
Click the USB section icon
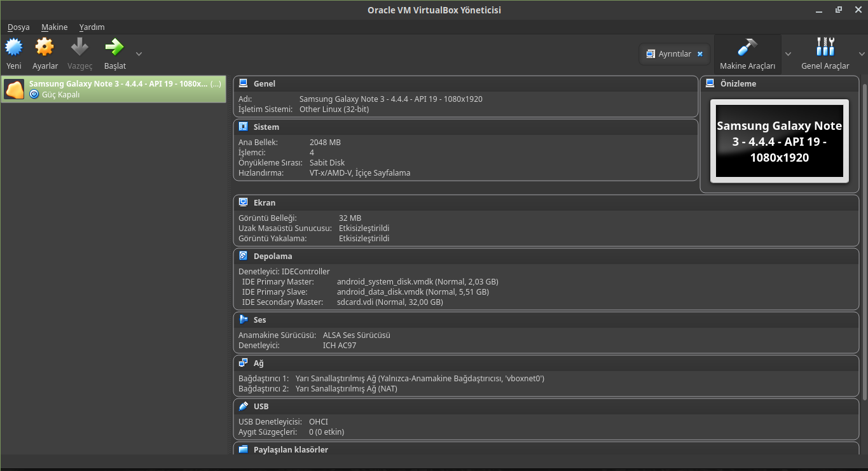(x=243, y=406)
